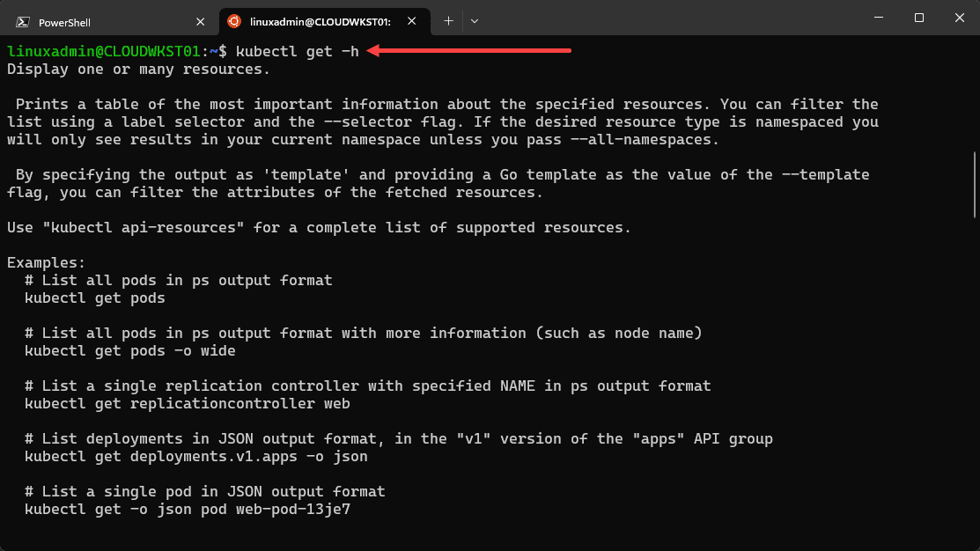Screen dimensions: 980x551
Task: Close the PowerShell tab
Action: coord(202,21)
